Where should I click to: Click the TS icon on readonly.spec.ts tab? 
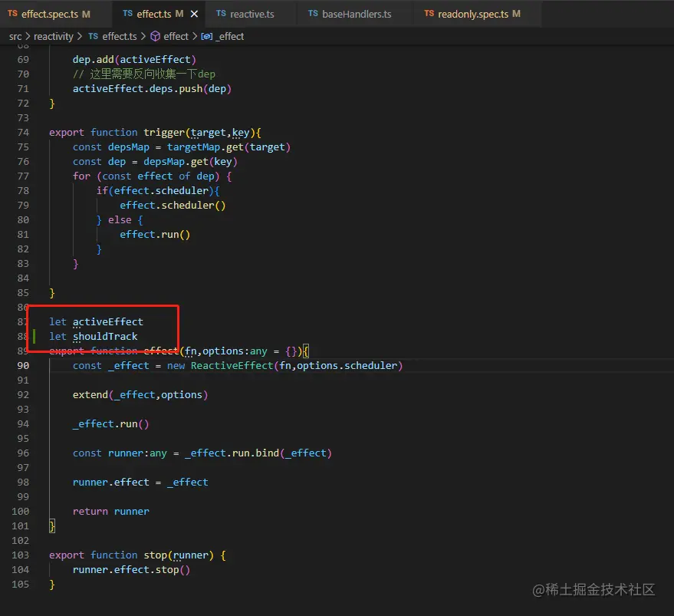pyautogui.click(x=429, y=14)
